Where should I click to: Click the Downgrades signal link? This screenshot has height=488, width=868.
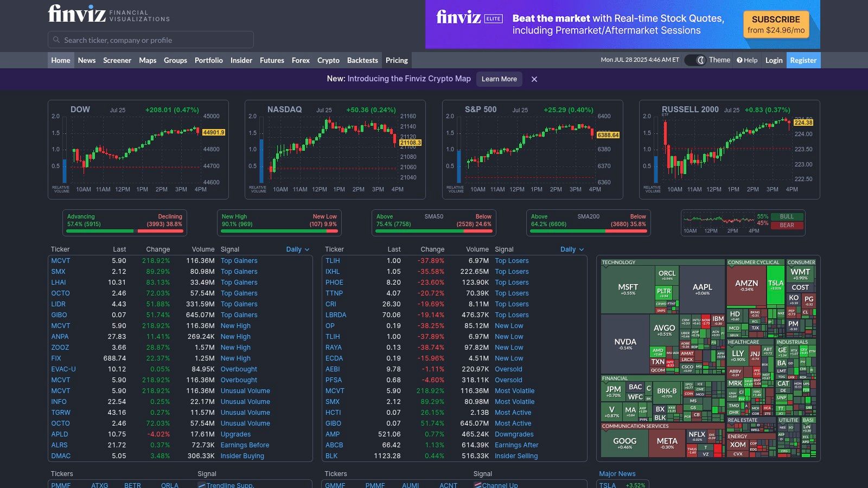[514, 434]
